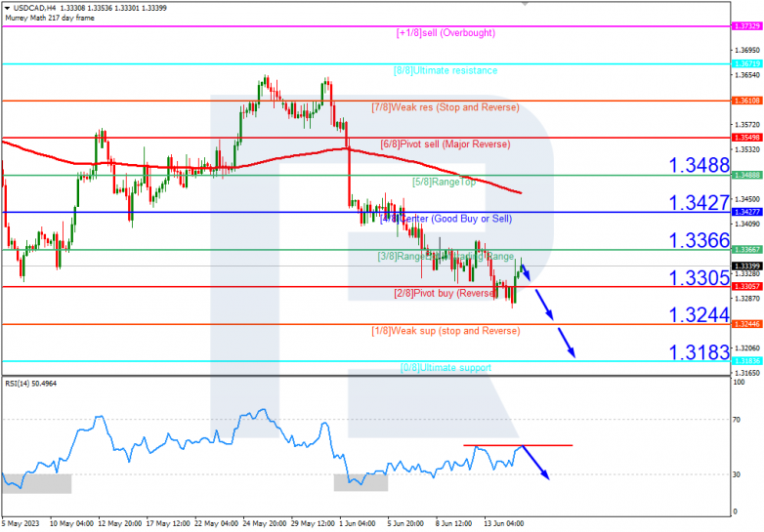Screen dimensions: 764x532
Task: Select the 1.31650 price axis value
Action: click(x=747, y=373)
